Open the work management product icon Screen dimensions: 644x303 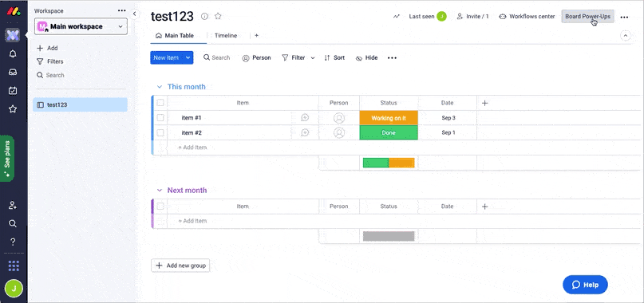(x=13, y=35)
